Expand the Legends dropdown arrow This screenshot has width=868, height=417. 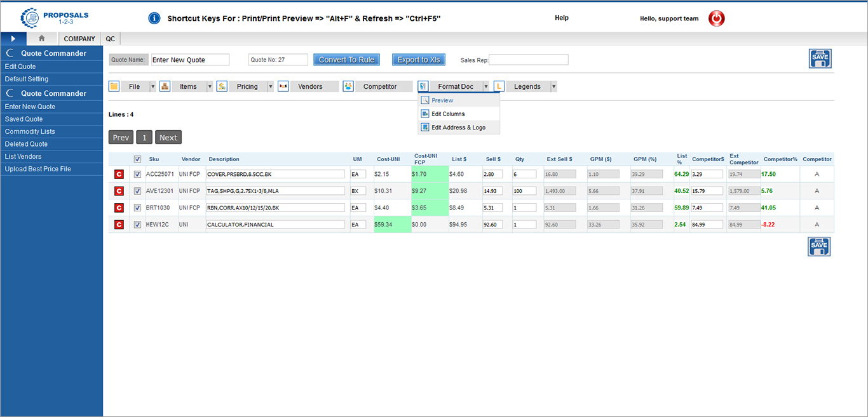553,87
